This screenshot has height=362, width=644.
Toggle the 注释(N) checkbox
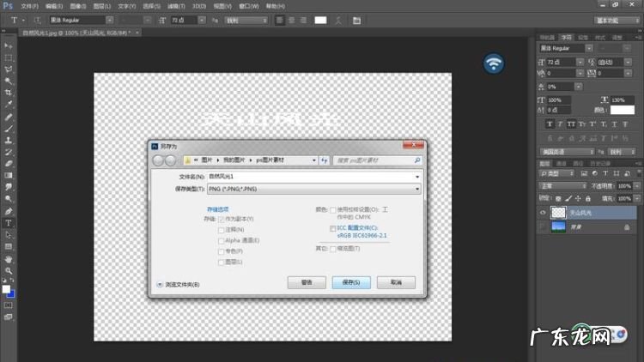[222, 230]
